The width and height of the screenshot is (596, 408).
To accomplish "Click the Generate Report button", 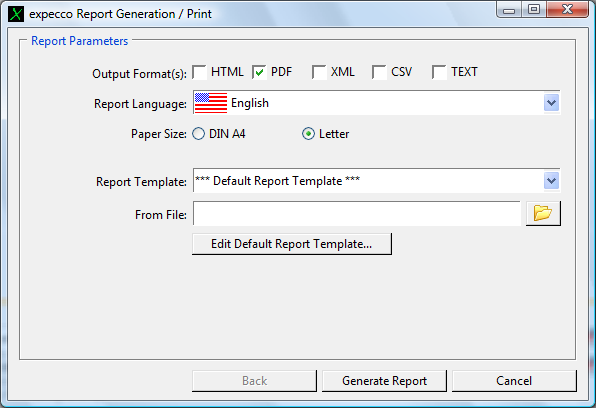I will pos(384,381).
